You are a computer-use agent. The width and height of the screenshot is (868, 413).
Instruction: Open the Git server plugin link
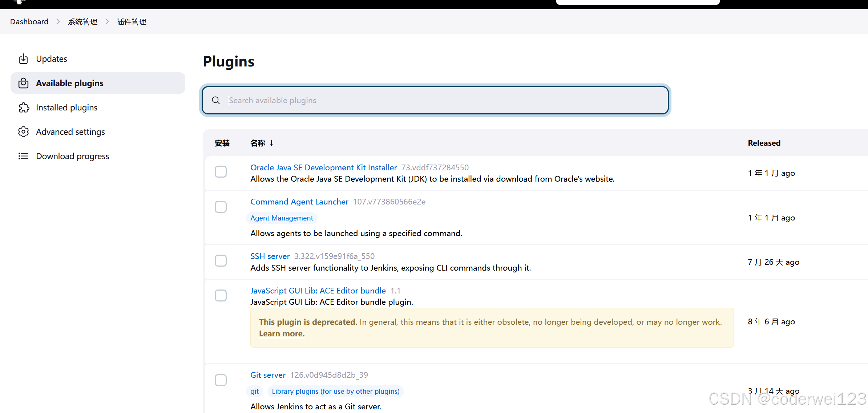point(268,375)
